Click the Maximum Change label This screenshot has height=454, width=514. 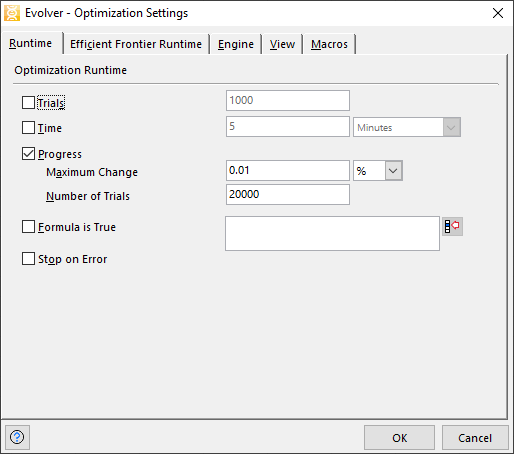click(x=92, y=172)
